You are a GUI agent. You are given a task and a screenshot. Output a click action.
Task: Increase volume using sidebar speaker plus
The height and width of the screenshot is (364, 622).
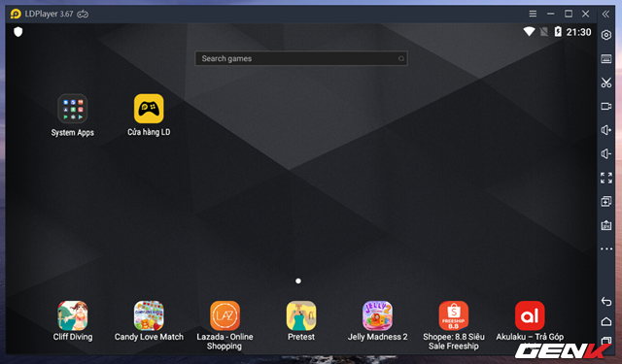point(606,130)
